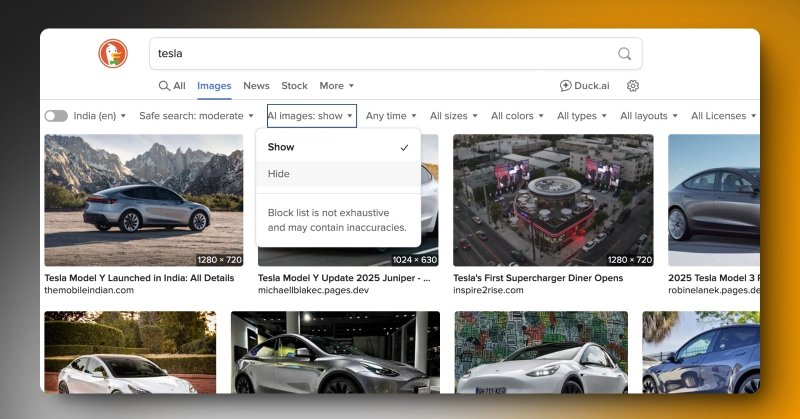
Task: Click '1280 × 720' label on mountain image
Action: point(219,260)
